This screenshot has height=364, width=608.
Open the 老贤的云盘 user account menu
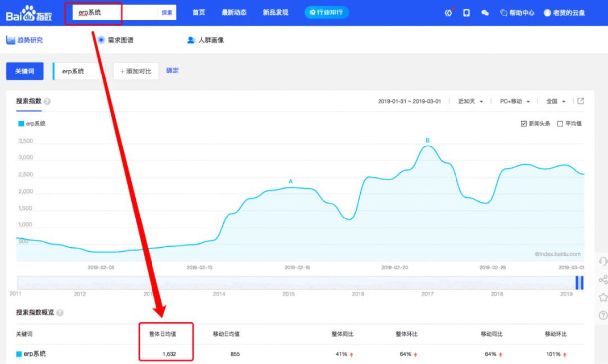[564, 13]
